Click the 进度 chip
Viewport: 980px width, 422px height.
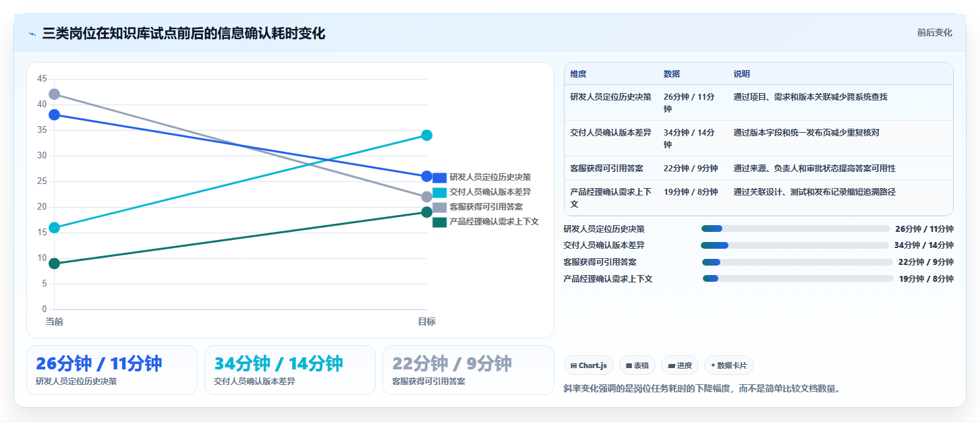click(680, 365)
